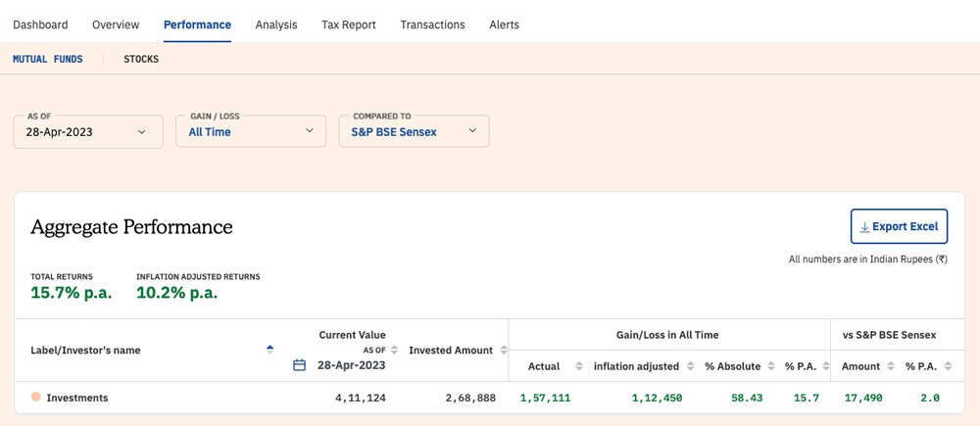
Task: Select the Investments row label
Action: pyautogui.click(x=77, y=398)
